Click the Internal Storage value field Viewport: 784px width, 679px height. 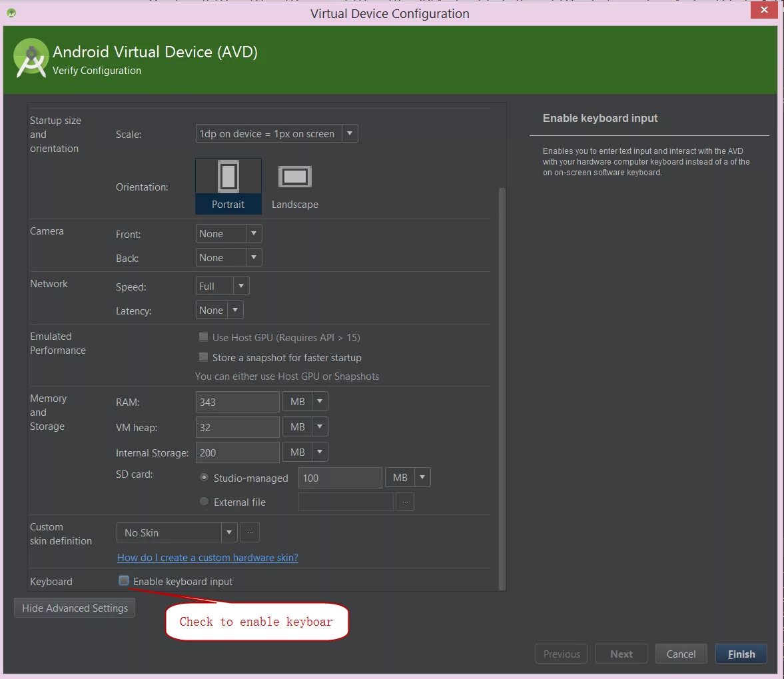point(238,452)
